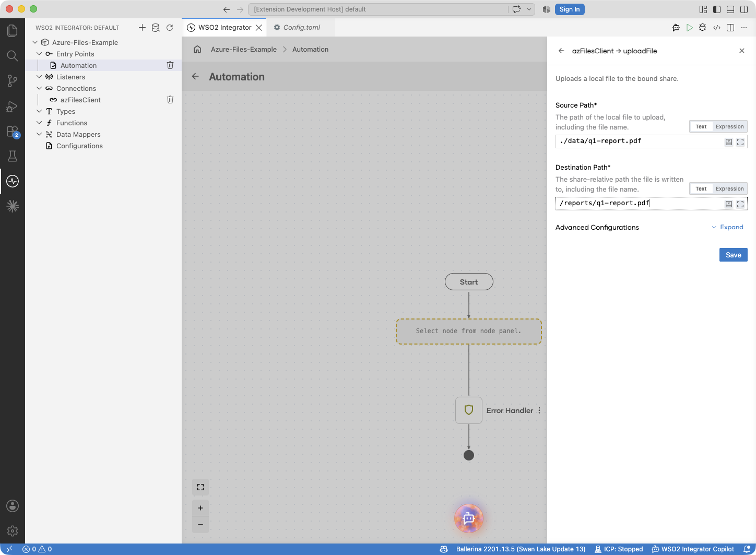Open Source Control view
The height and width of the screenshot is (555, 756).
(x=12, y=81)
